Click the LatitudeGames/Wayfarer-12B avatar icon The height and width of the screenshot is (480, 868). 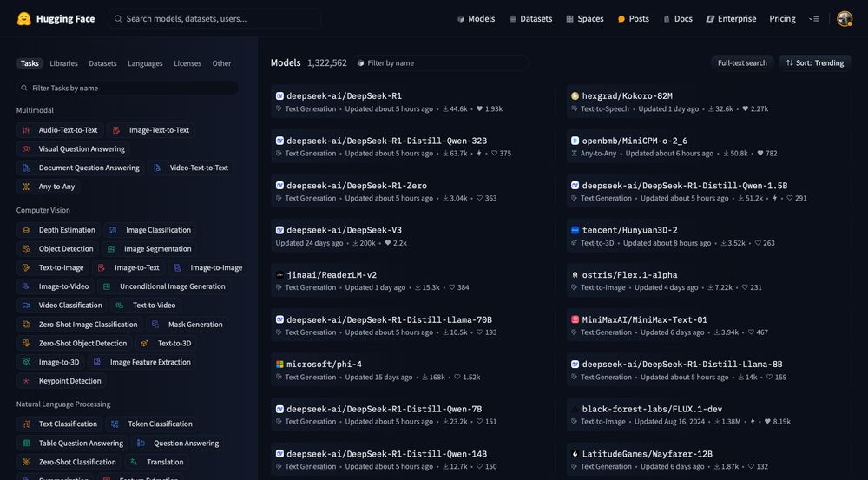click(575, 453)
